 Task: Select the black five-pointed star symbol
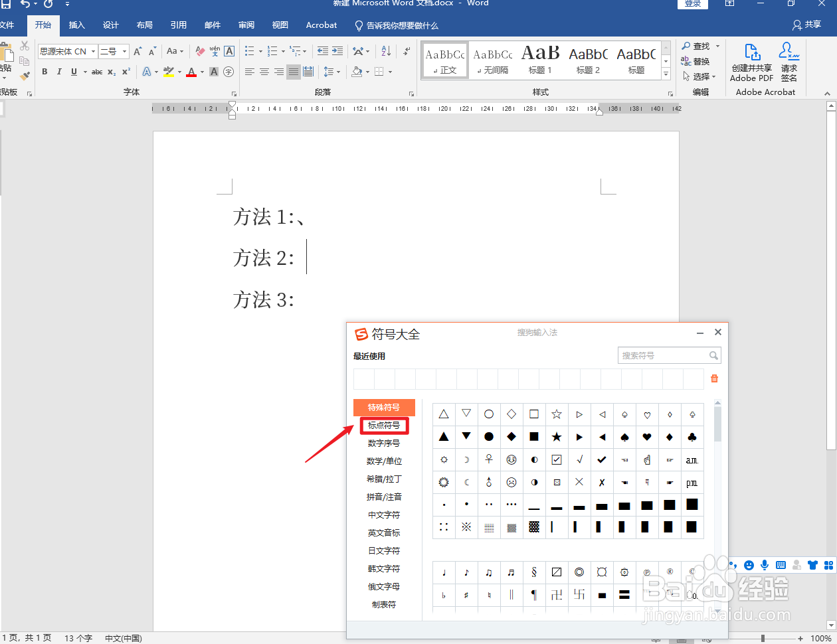point(556,437)
